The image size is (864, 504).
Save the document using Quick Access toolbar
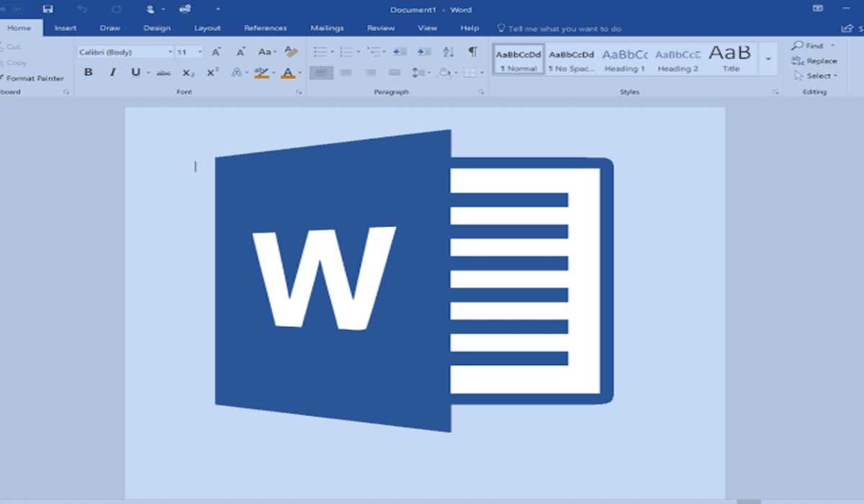(x=48, y=9)
